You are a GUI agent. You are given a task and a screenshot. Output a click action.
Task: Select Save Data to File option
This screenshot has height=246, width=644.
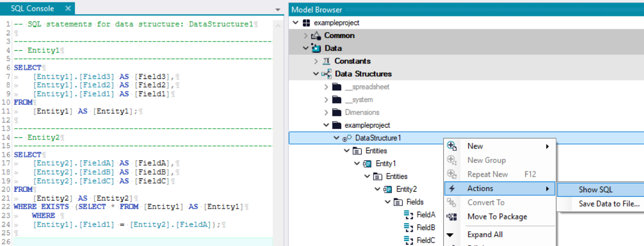[x=609, y=204]
